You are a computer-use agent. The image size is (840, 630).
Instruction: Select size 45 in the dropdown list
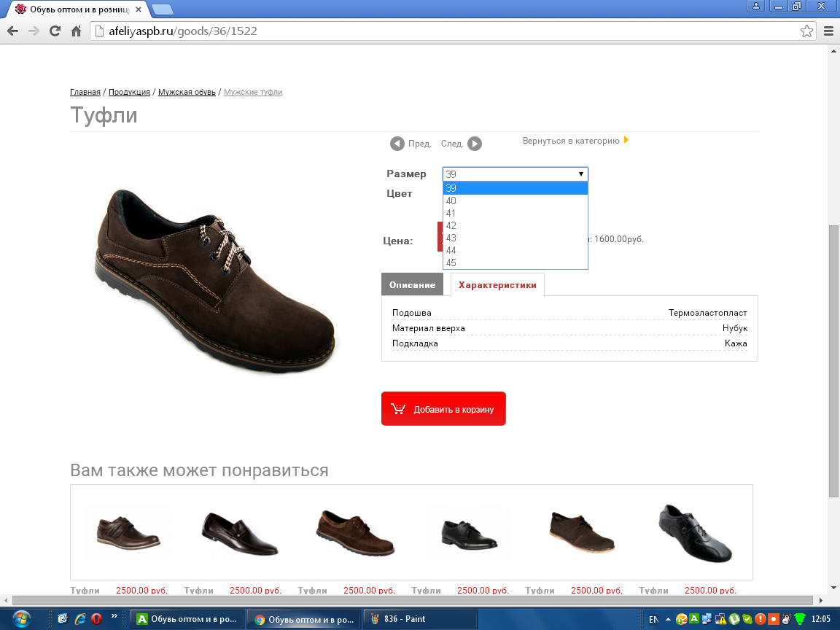click(x=516, y=262)
